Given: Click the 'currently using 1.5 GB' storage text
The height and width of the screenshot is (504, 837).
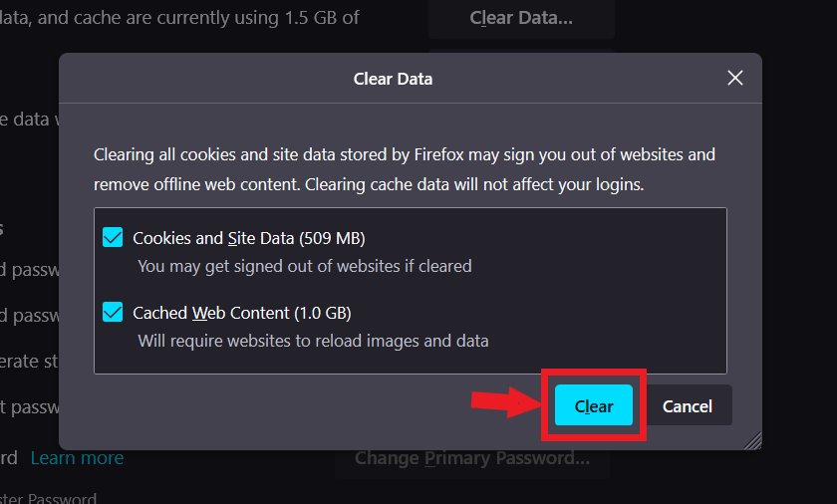Looking at the screenshot, I should pos(179,18).
